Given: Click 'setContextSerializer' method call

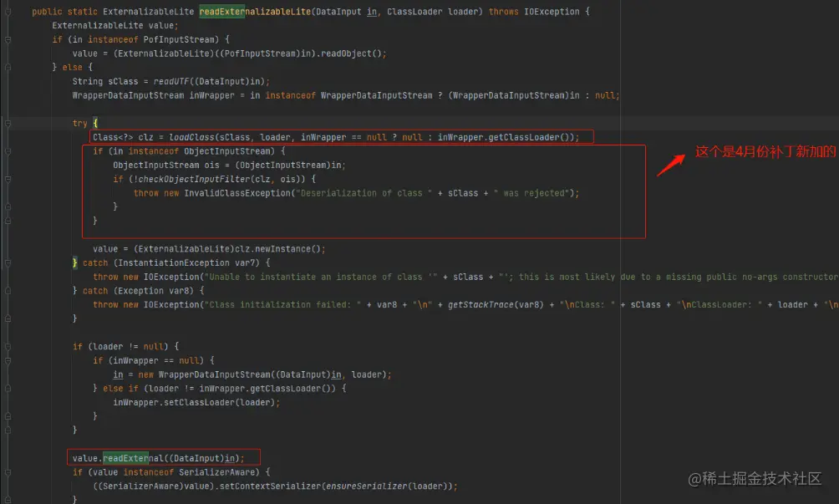Looking at the screenshot, I should pyautogui.click(x=270, y=486).
